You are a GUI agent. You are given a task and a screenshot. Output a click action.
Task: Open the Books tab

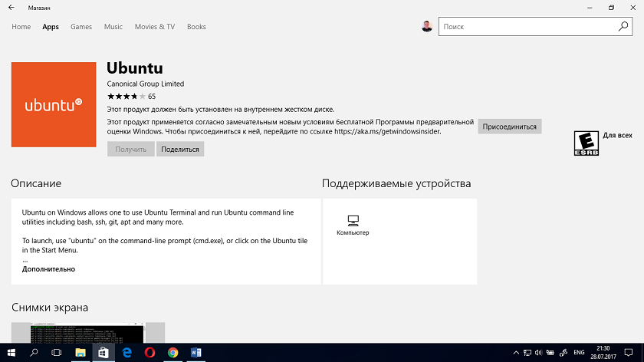tap(196, 27)
